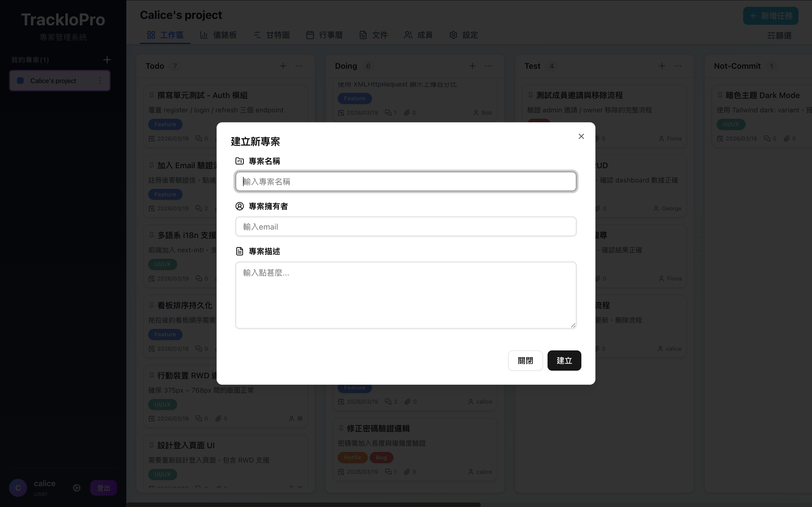Open the 甘特圖 tab
The width and height of the screenshot is (812, 507).
[x=272, y=35]
